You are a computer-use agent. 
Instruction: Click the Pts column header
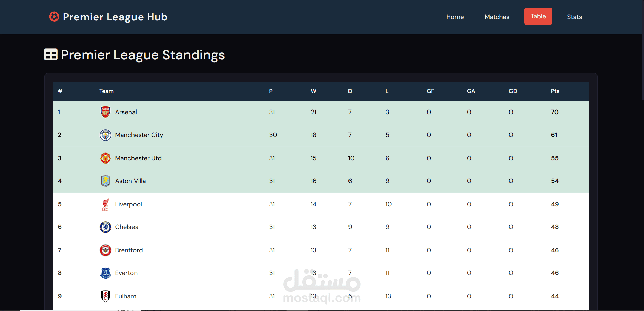[555, 91]
